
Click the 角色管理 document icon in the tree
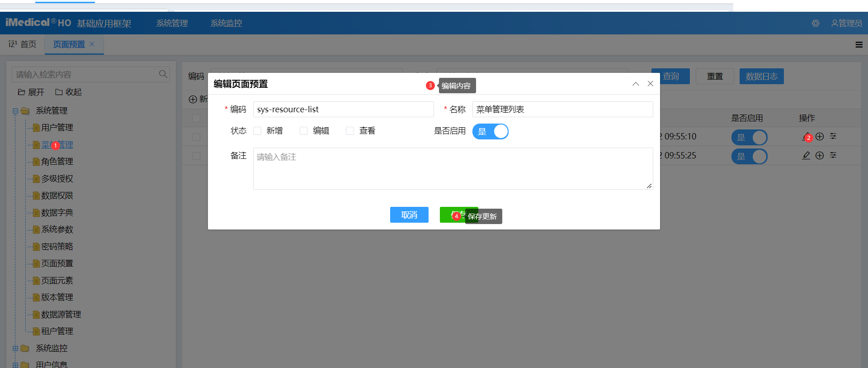pos(37,162)
